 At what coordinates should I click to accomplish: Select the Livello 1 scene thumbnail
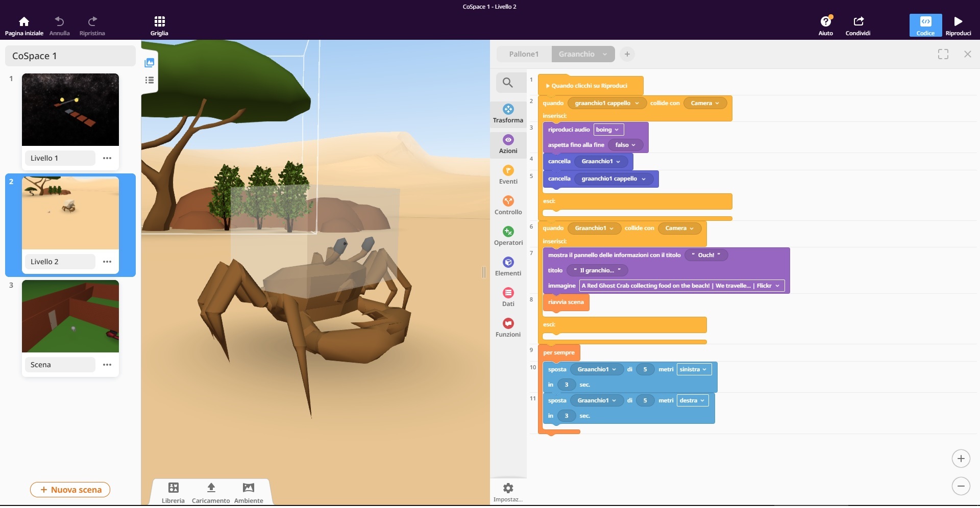[70, 110]
